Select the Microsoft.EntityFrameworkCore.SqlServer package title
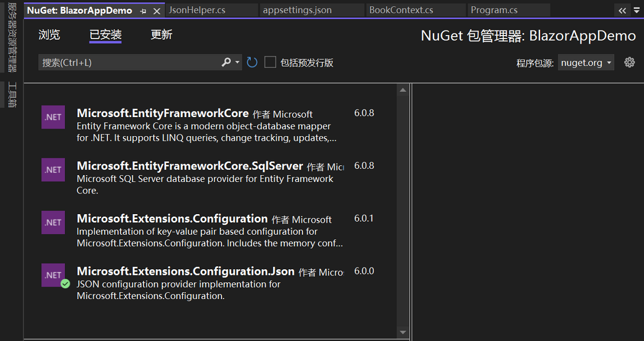 pos(190,166)
